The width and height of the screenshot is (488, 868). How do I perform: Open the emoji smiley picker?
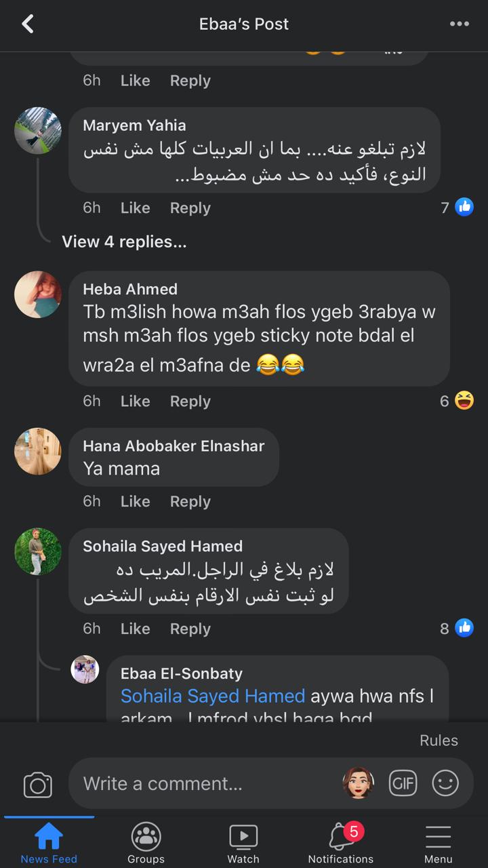(x=445, y=783)
